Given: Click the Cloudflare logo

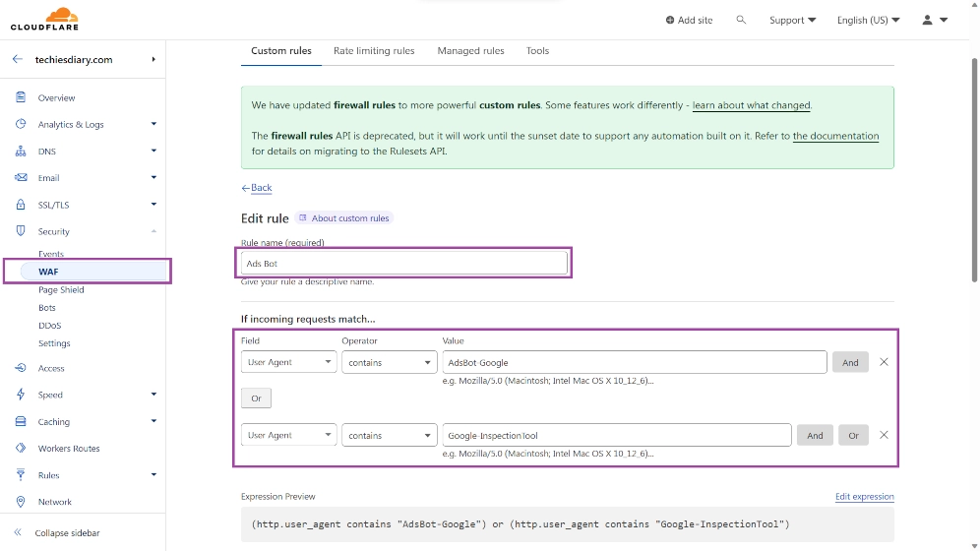Looking at the screenshot, I should [x=44, y=19].
